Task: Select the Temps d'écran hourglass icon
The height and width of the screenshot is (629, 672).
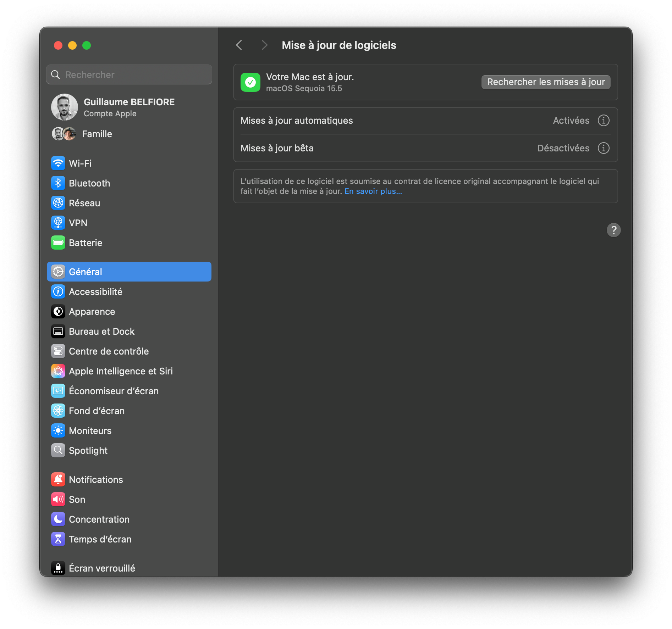Action: coord(58,539)
